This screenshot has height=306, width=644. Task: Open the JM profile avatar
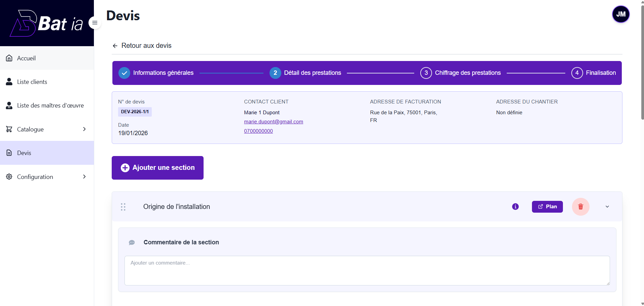(x=620, y=14)
